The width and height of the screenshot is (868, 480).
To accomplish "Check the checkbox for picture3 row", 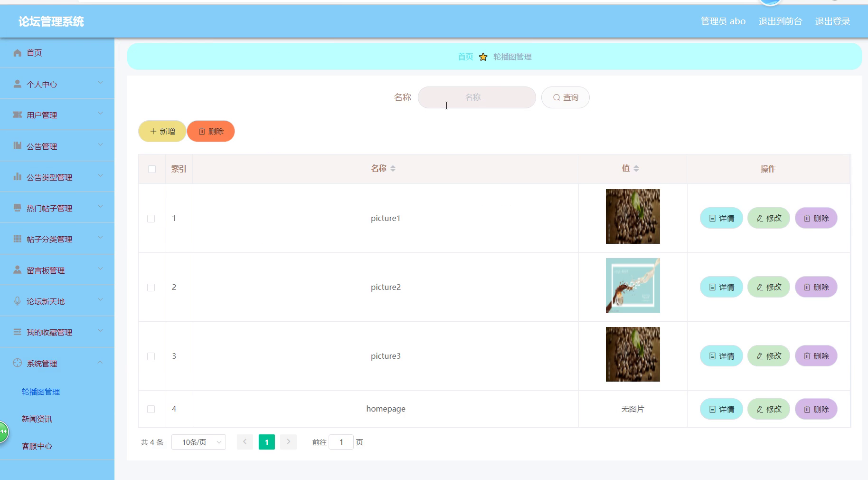I will click(x=151, y=356).
